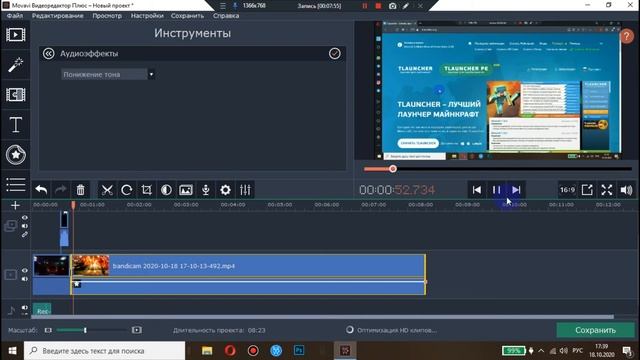Skip to next frame

pyautogui.click(x=516, y=190)
